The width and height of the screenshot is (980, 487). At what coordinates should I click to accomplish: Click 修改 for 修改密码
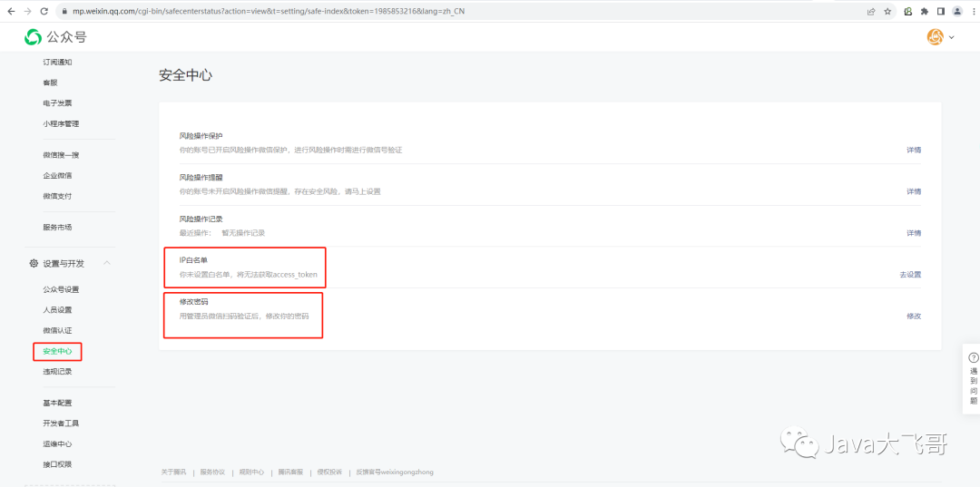click(x=914, y=316)
